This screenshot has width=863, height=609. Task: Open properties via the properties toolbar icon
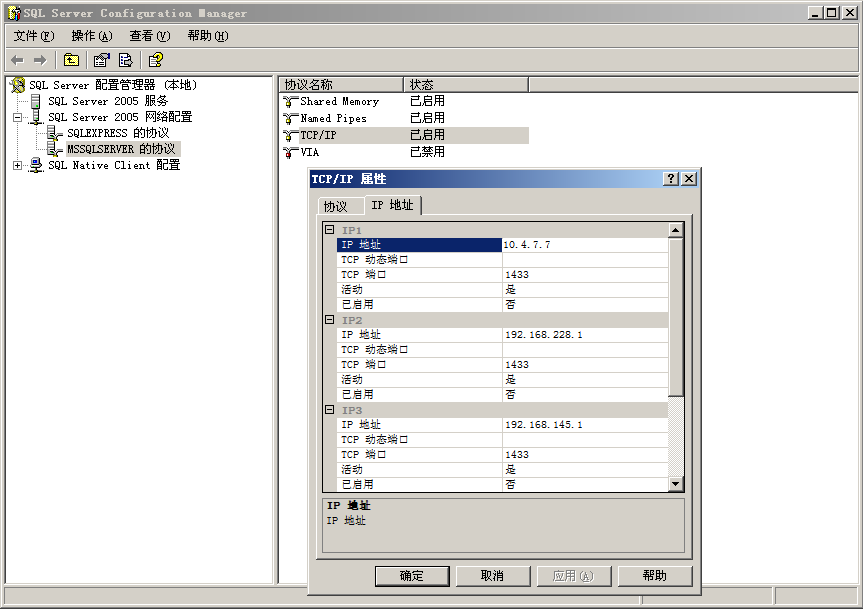coord(100,59)
